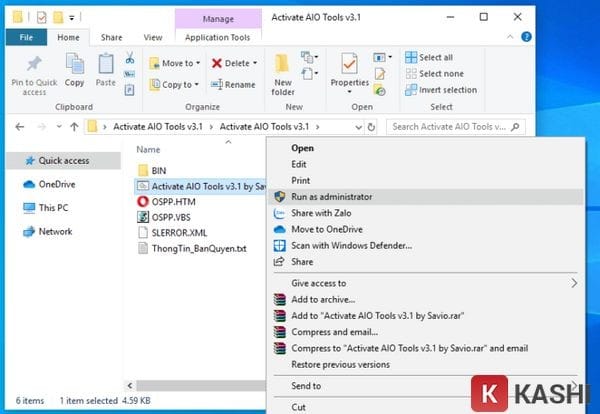Expand the Delete dropdown arrow
Screen dimensions: 600x414
(x=255, y=63)
